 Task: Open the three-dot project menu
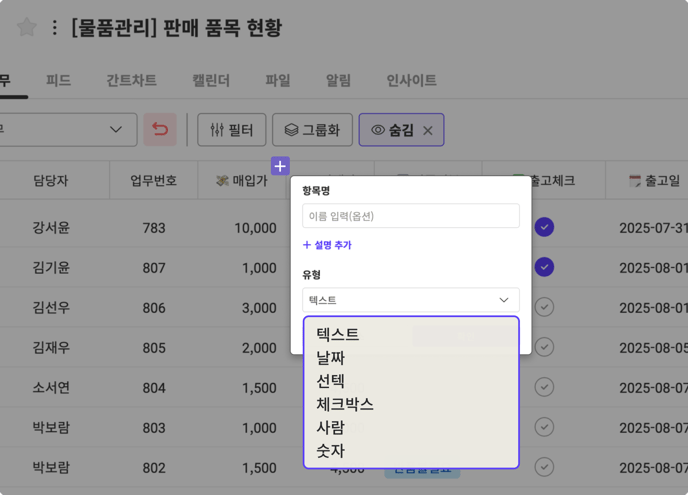click(54, 28)
